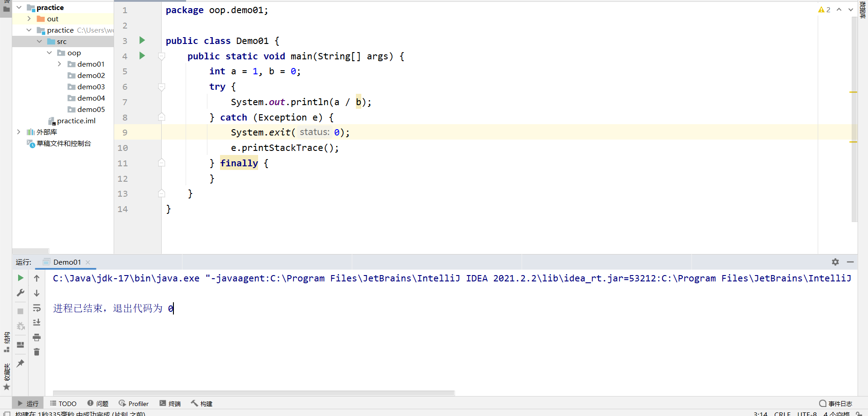Go to next highlighted problem arrow

(850, 10)
